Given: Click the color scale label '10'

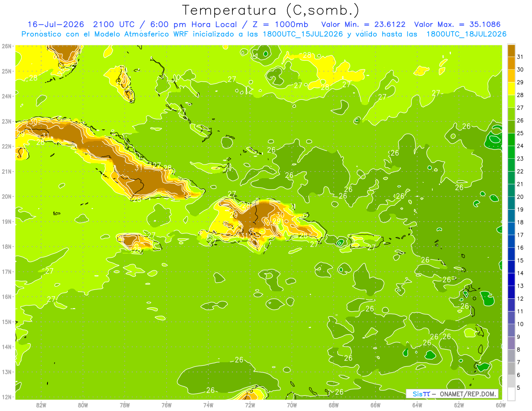Looking at the screenshot, I should [x=520, y=324].
